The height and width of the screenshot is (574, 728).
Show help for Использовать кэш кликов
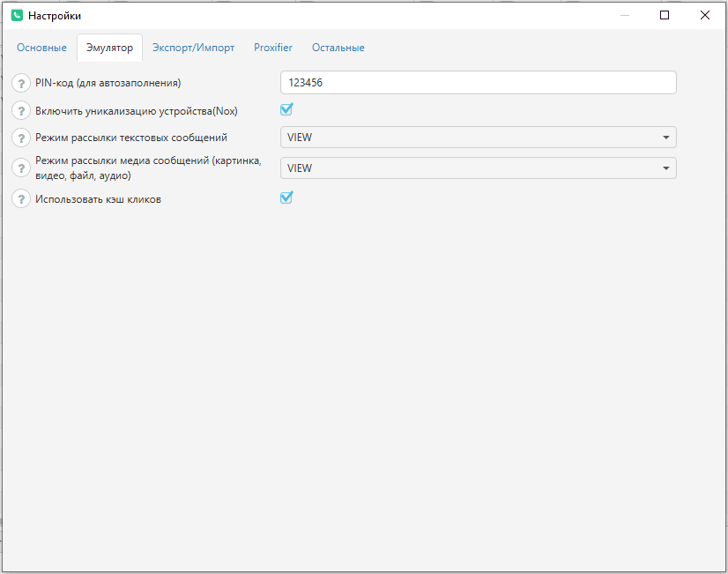[21, 199]
